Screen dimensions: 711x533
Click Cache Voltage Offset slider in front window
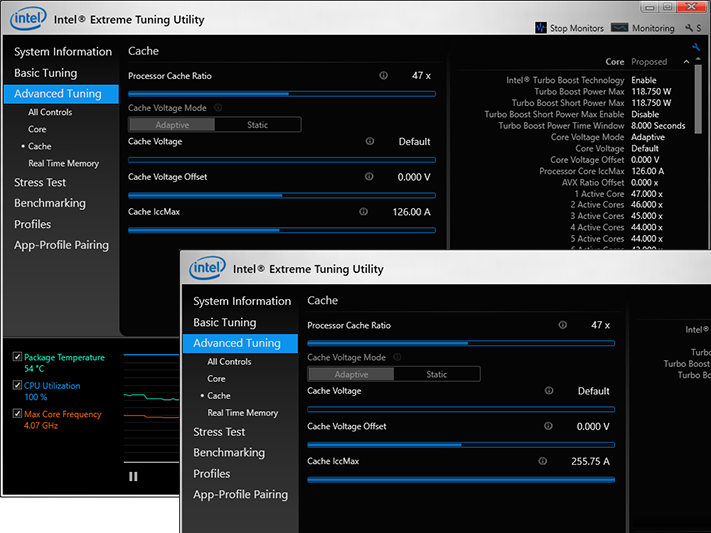click(461, 445)
